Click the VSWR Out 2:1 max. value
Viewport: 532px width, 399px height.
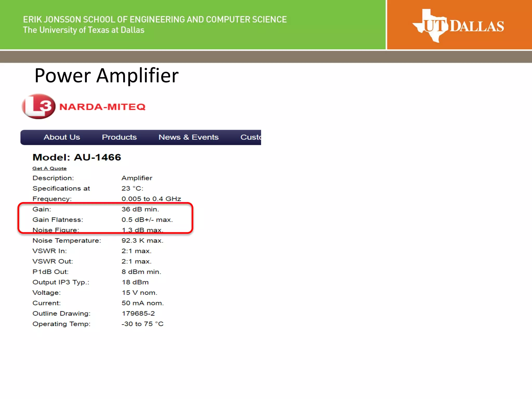pyautogui.click(x=137, y=262)
